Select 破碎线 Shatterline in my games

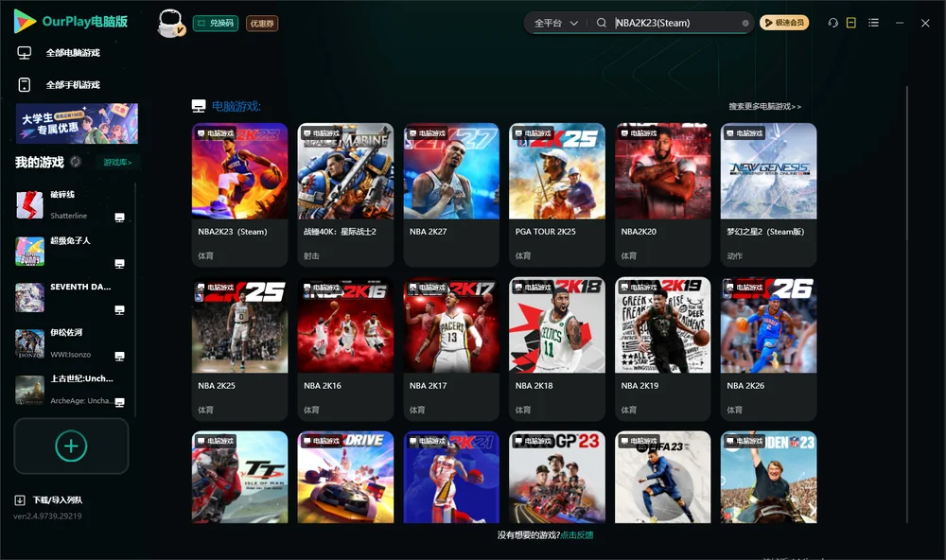(x=71, y=205)
